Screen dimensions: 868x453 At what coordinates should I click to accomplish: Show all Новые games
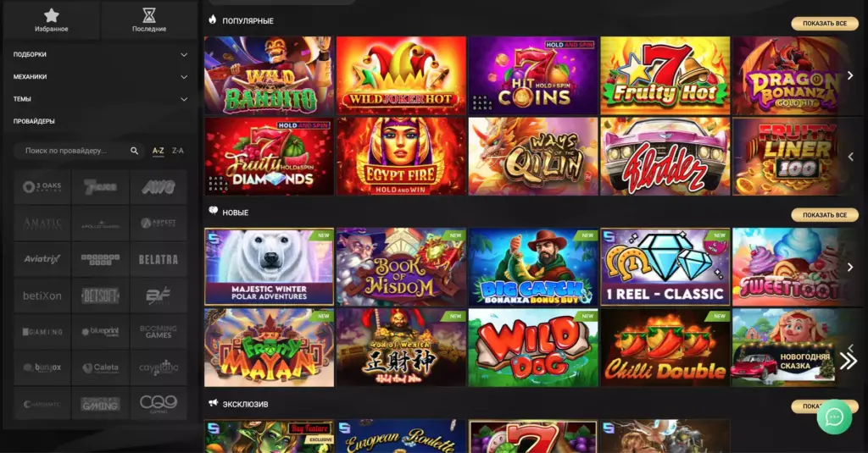(824, 214)
